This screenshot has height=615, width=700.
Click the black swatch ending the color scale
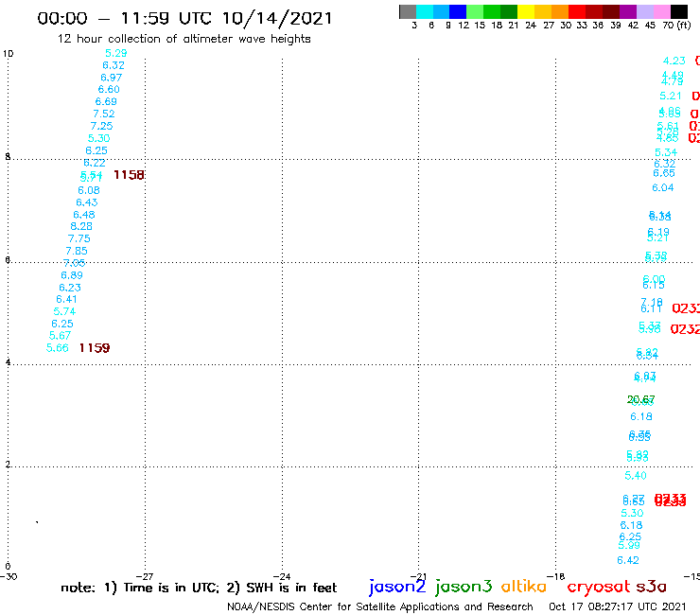678,11
